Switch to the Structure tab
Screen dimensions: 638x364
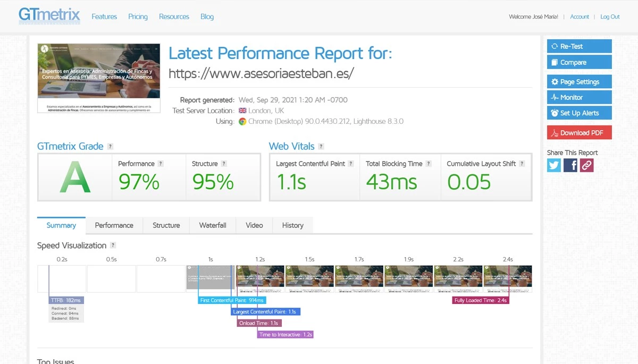coord(166,225)
